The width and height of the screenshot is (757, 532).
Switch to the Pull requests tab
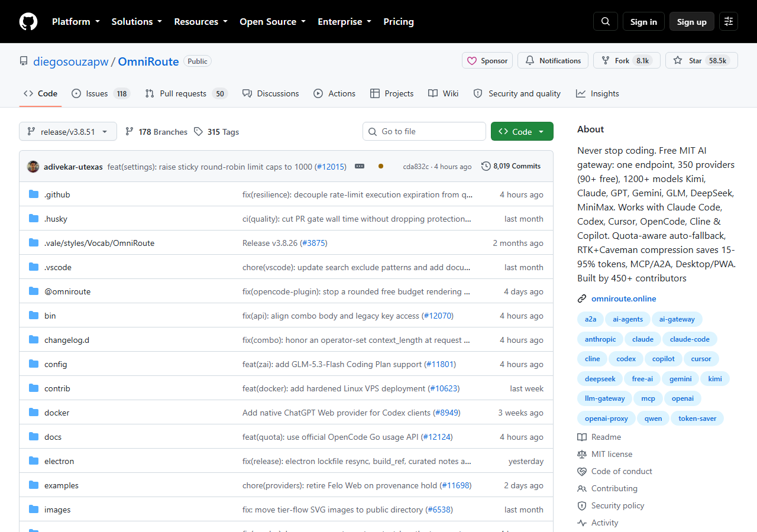186,93
